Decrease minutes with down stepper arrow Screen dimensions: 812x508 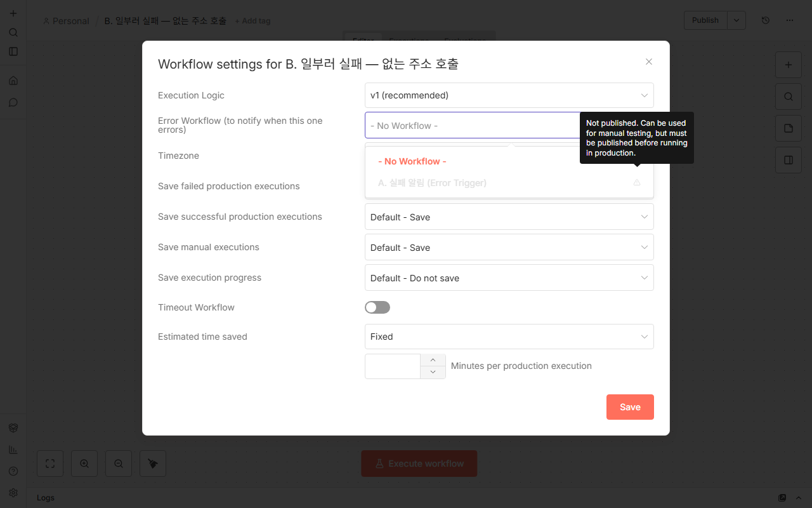[x=433, y=372]
